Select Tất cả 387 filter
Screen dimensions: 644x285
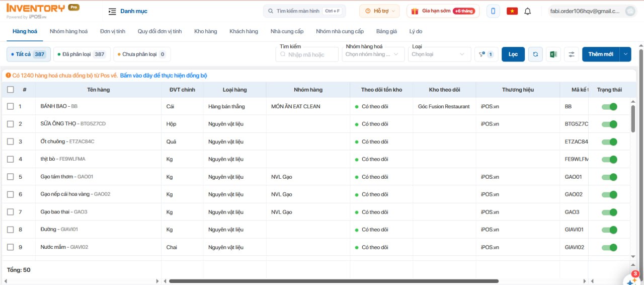[28, 54]
